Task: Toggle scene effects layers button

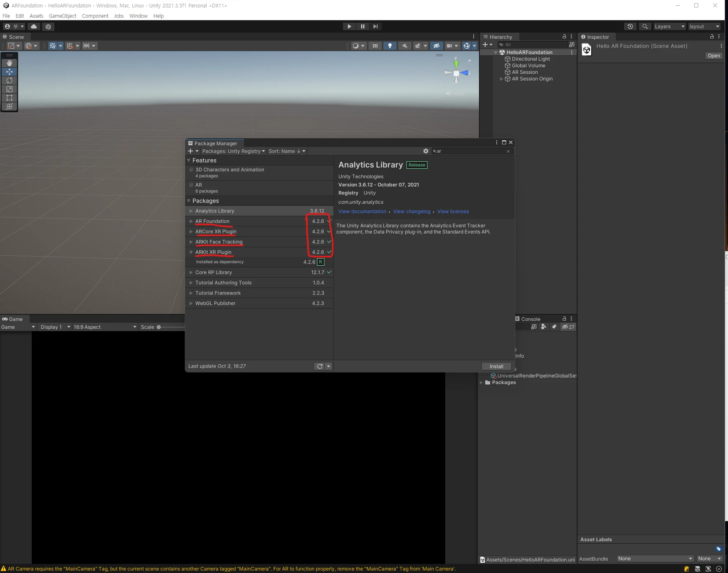Action: click(x=418, y=46)
